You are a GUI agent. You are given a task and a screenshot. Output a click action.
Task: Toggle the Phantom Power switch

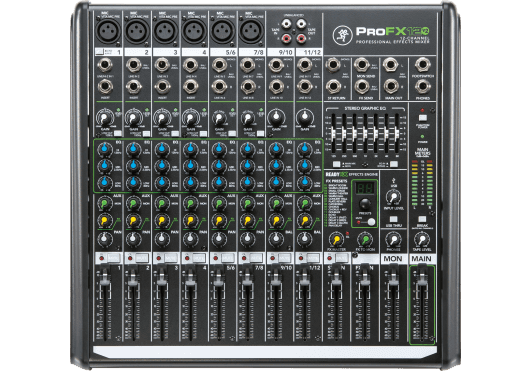pyautogui.click(x=423, y=118)
